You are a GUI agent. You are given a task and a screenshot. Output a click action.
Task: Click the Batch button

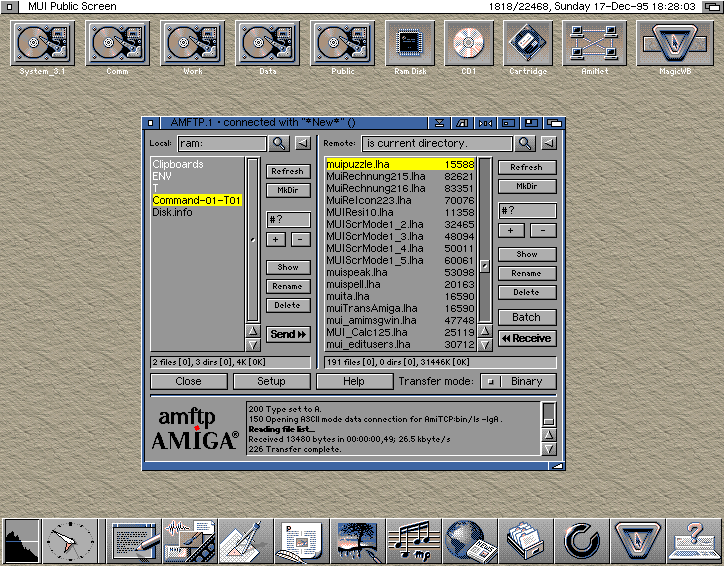[526, 317]
